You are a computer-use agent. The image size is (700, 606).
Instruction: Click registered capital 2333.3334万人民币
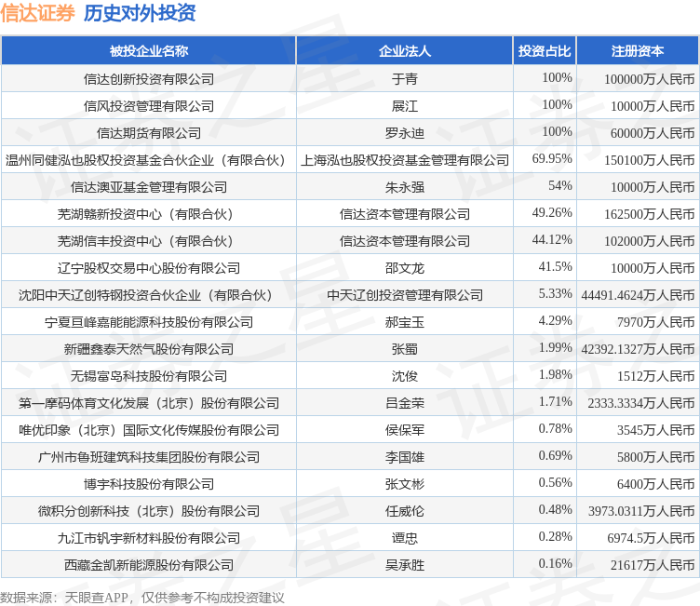point(641,403)
